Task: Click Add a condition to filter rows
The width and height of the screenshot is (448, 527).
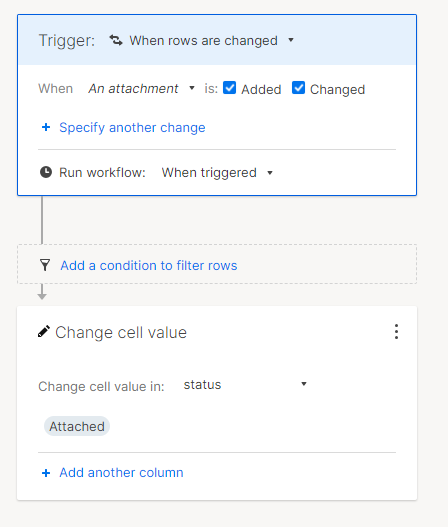Action: click(149, 266)
